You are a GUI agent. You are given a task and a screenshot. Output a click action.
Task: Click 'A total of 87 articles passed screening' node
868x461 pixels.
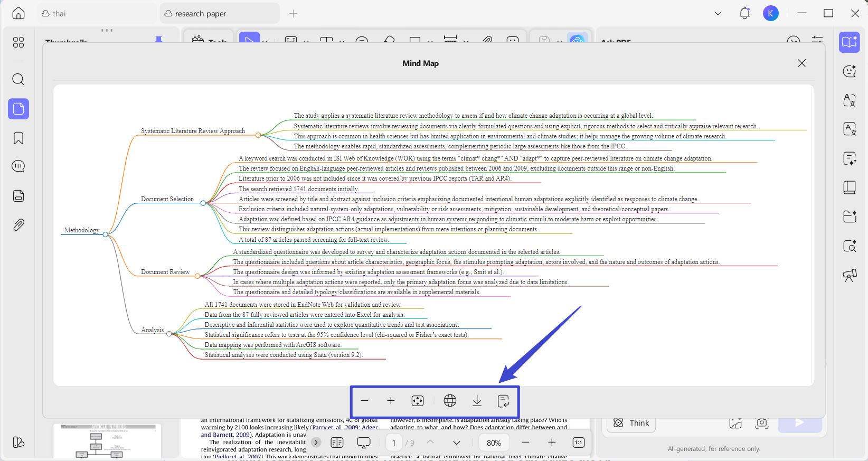click(314, 240)
